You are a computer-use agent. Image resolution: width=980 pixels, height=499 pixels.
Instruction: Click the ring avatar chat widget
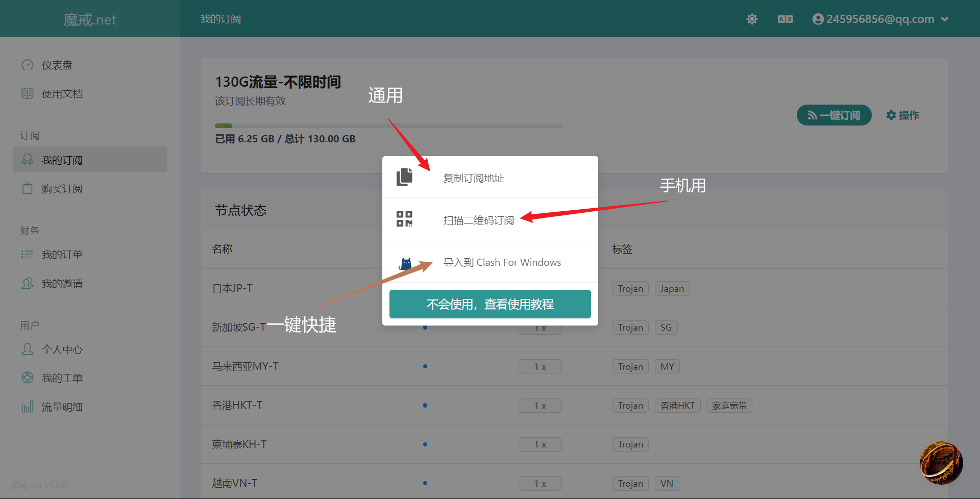[x=941, y=463]
